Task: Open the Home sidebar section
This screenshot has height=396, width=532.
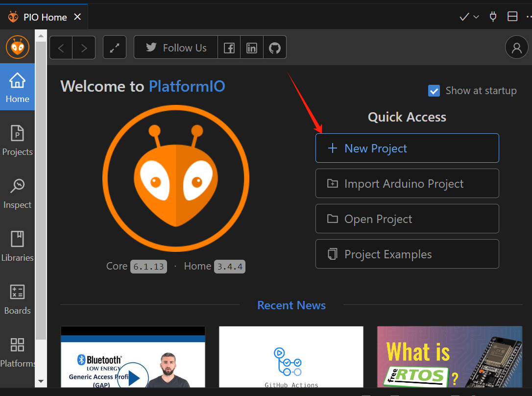Action: tap(17, 87)
